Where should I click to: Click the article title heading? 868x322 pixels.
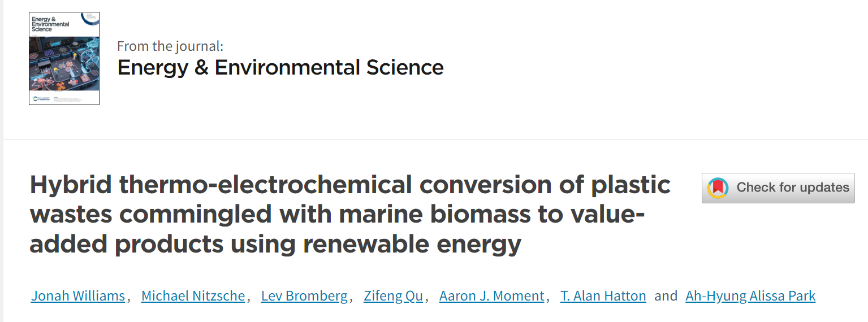[350, 215]
